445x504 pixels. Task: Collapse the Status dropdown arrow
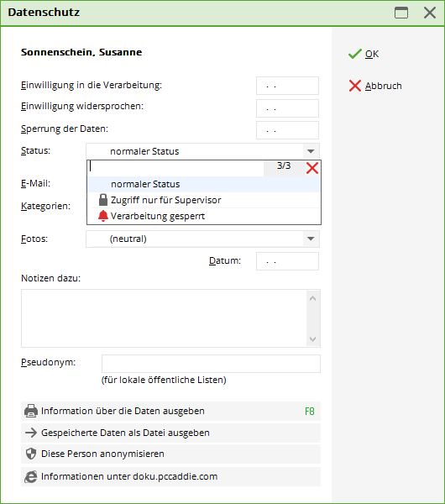[x=311, y=151]
